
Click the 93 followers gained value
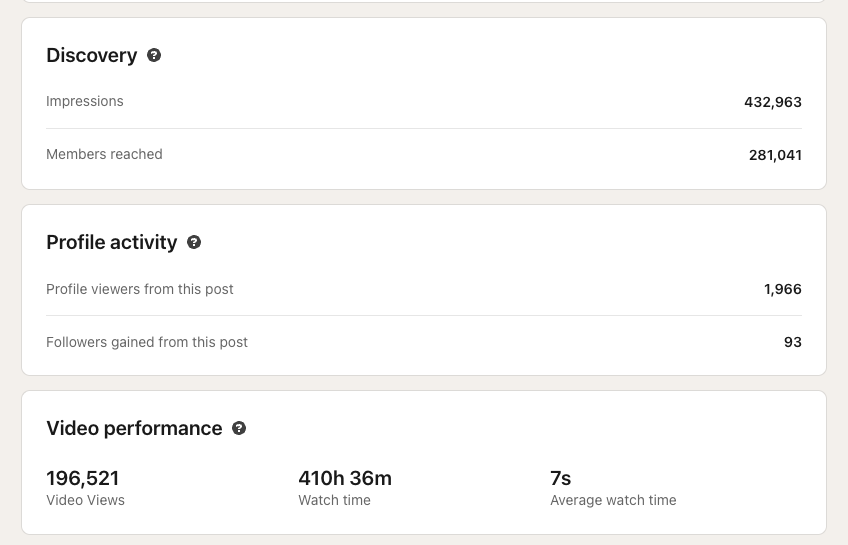[792, 342]
